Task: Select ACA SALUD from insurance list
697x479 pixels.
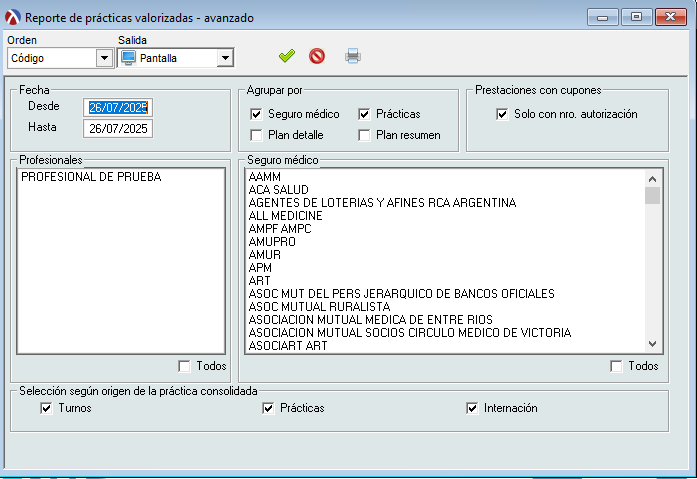Action: click(279, 190)
